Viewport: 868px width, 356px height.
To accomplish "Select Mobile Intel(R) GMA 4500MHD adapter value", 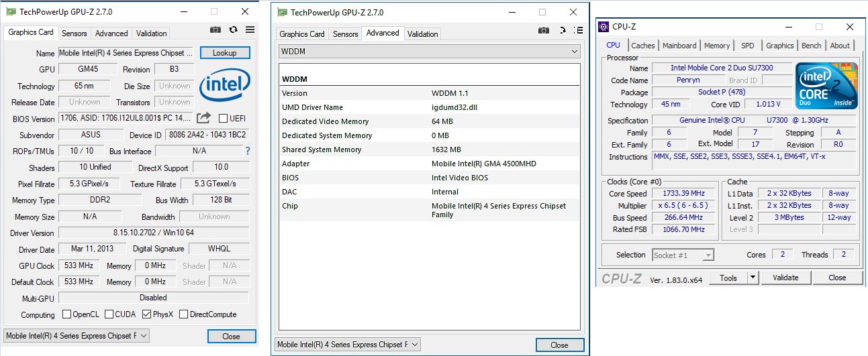I will pyautogui.click(x=484, y=164).
